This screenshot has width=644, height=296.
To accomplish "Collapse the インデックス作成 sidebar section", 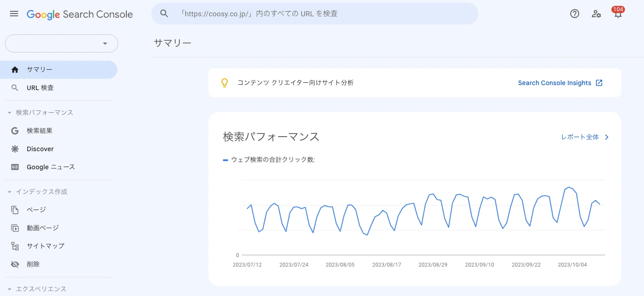I will [10, 192].
